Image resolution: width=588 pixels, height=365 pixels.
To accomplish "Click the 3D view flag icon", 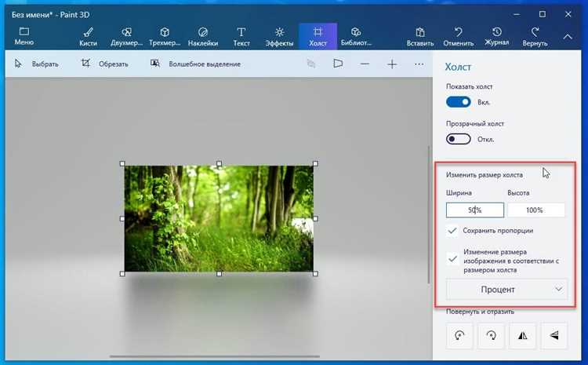I will tap(338, 64).
